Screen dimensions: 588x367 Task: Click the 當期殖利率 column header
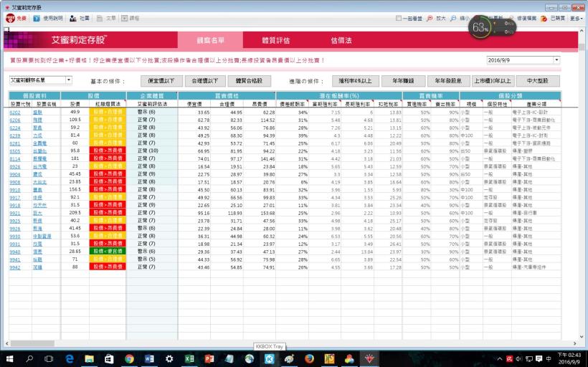pos(325,104)
